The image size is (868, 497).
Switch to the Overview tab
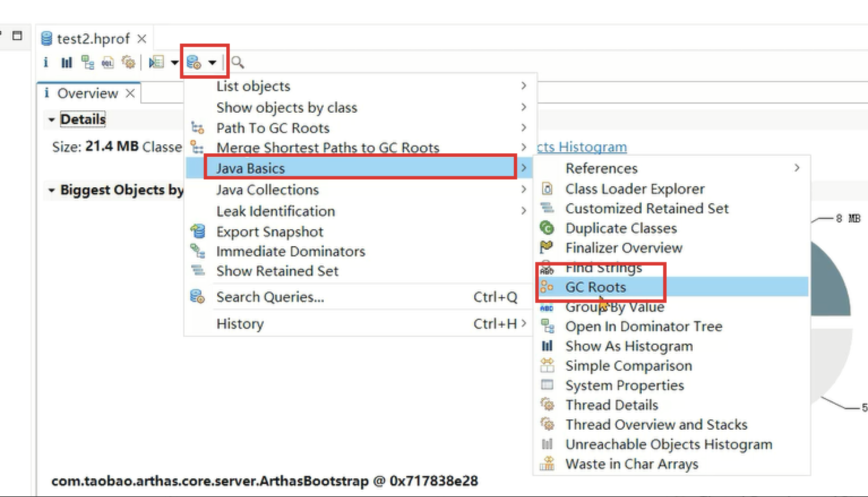[88, 93]
